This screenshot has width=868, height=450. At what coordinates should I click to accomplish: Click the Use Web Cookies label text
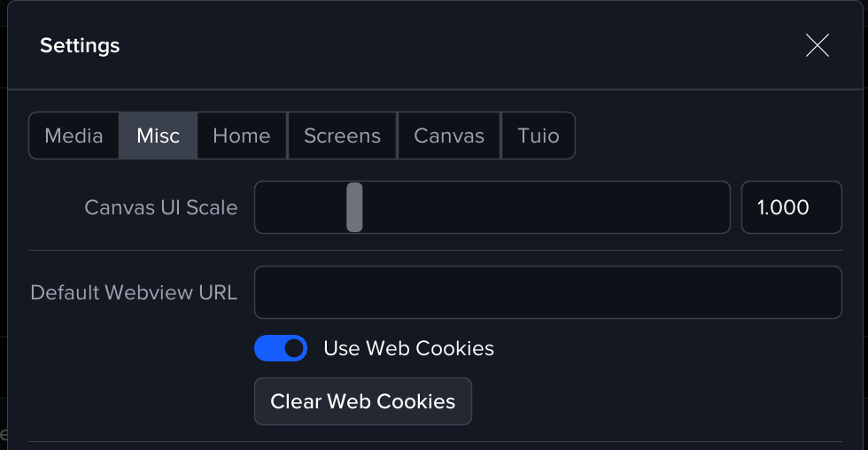tap(408, 348)
